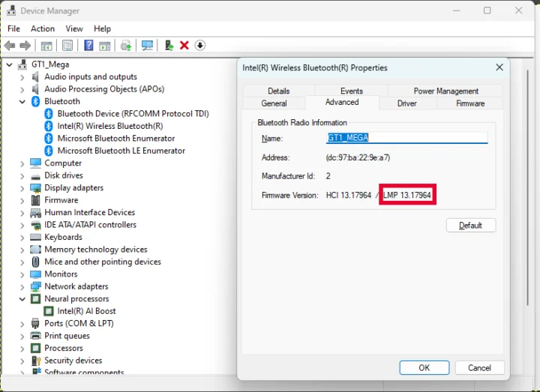This screenshot has width=540, height=392.
Task: Click Scan for hardware changes monitor icon
Action: tap(147, 46)
